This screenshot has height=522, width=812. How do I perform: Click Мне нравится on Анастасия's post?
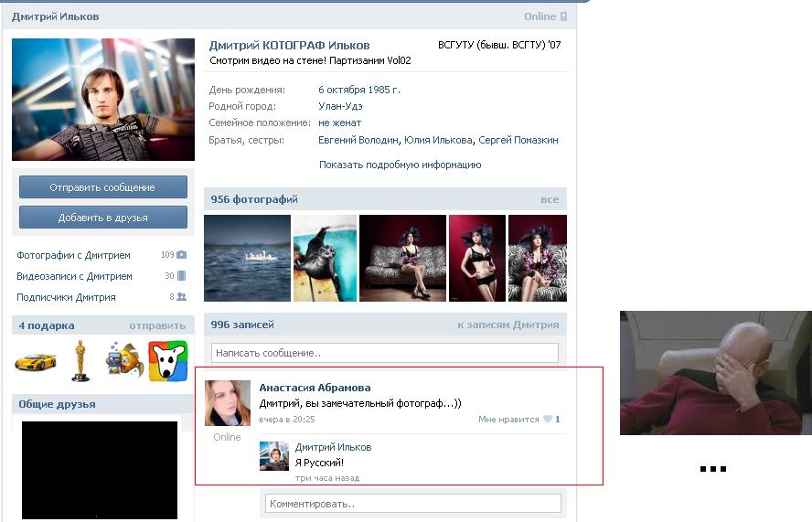(x=508, y=420)
